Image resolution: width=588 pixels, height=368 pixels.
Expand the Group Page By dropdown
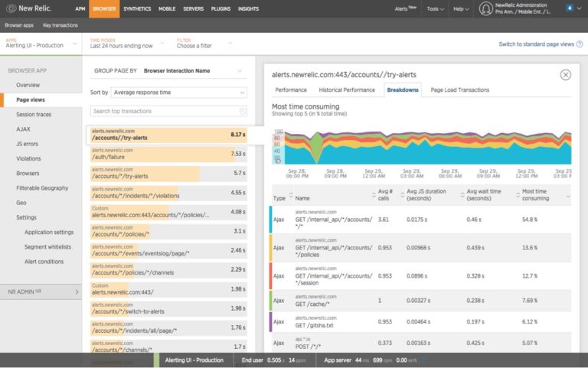pos(191,70)
